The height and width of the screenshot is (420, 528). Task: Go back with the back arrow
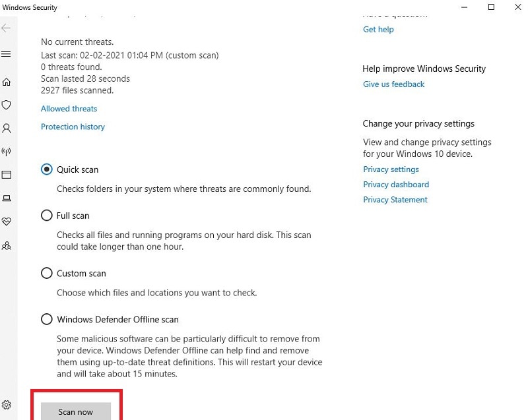(6, 28)
